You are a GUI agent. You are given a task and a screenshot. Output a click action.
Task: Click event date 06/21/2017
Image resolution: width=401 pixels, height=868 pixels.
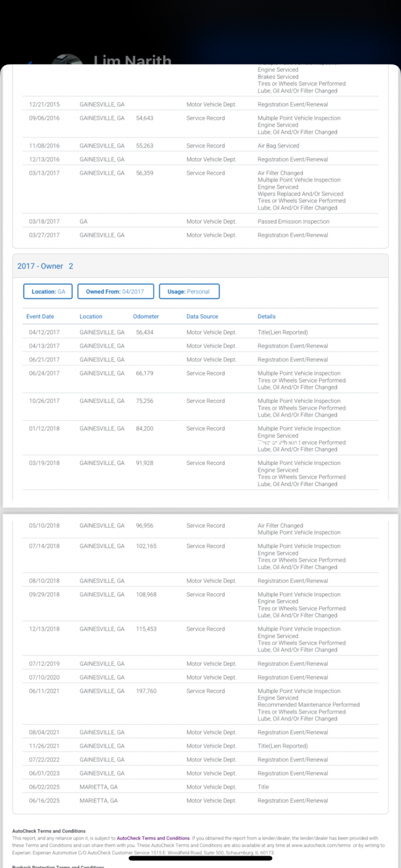[x=44, y=360]
